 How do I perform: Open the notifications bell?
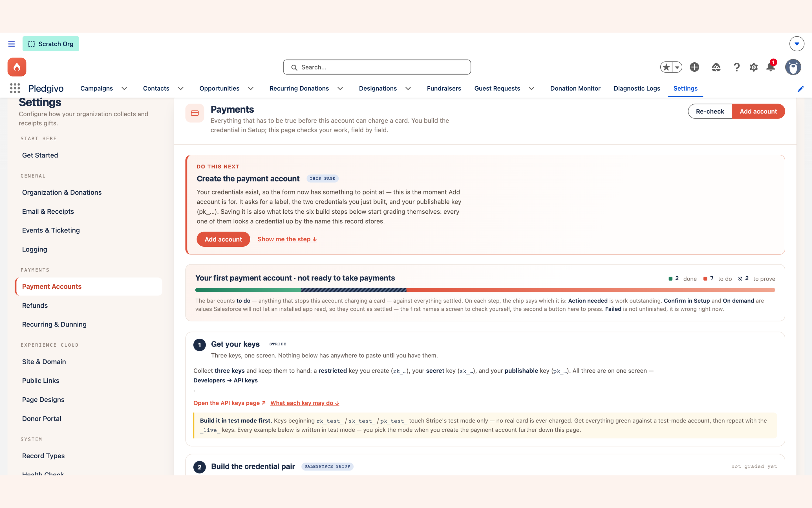tap(771, 67)
